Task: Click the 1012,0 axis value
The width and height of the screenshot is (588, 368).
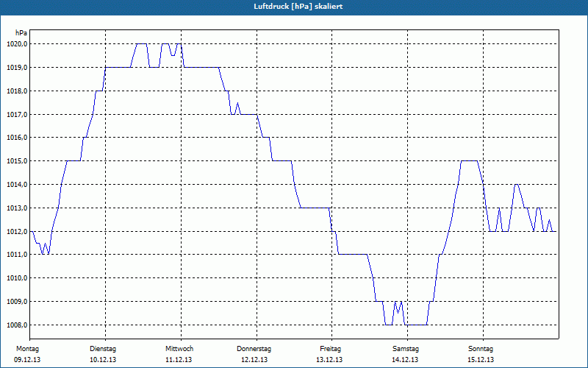Action: click(17, 232)
